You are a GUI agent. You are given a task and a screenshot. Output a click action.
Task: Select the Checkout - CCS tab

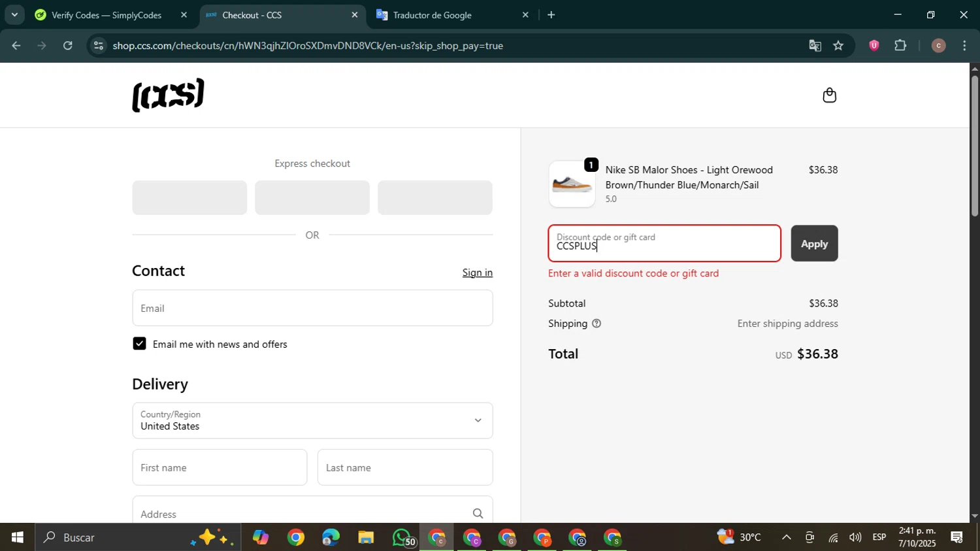click(x=282, y=15)
